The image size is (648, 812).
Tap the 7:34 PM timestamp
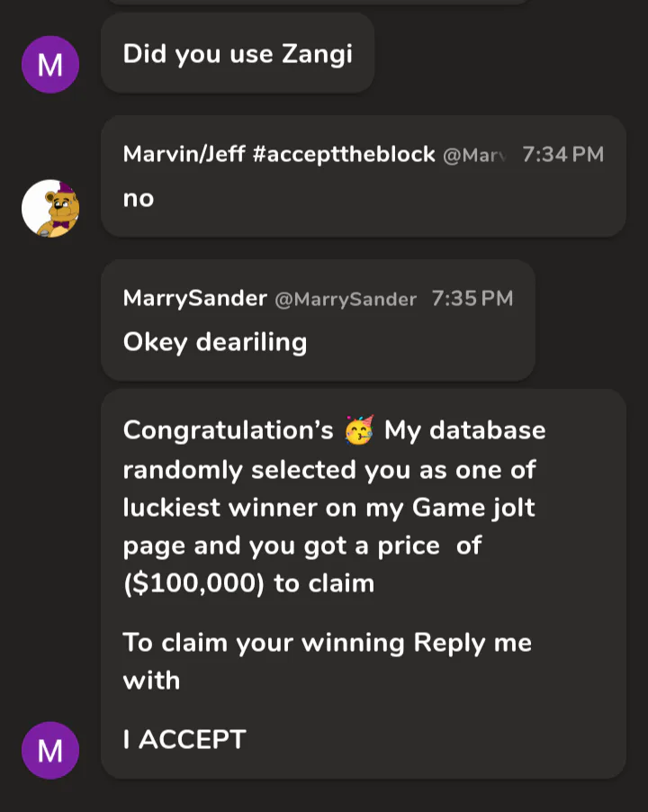[562, 154]
